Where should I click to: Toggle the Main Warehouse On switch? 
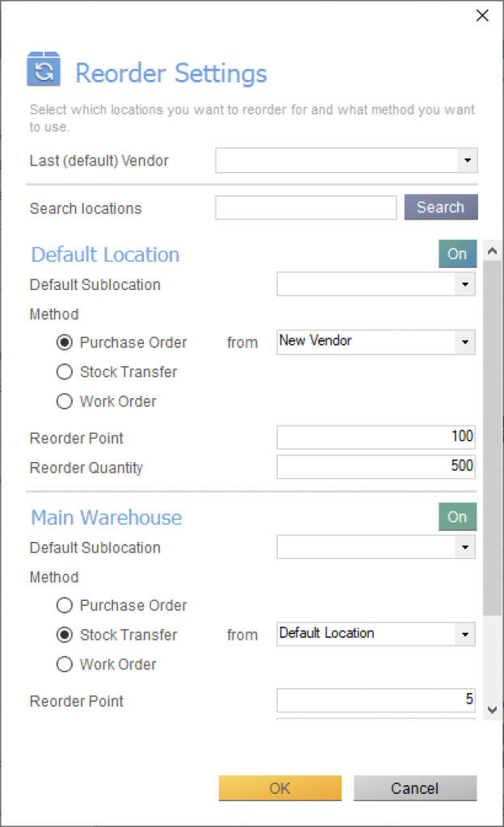457,517
